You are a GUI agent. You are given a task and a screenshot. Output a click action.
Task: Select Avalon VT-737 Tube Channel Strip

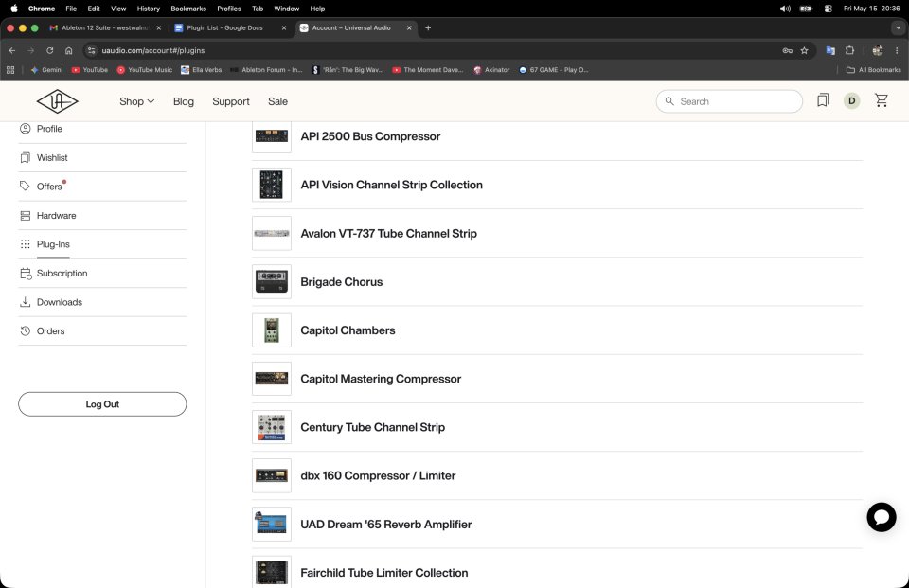pyautogui.click(x=388, y=234)
